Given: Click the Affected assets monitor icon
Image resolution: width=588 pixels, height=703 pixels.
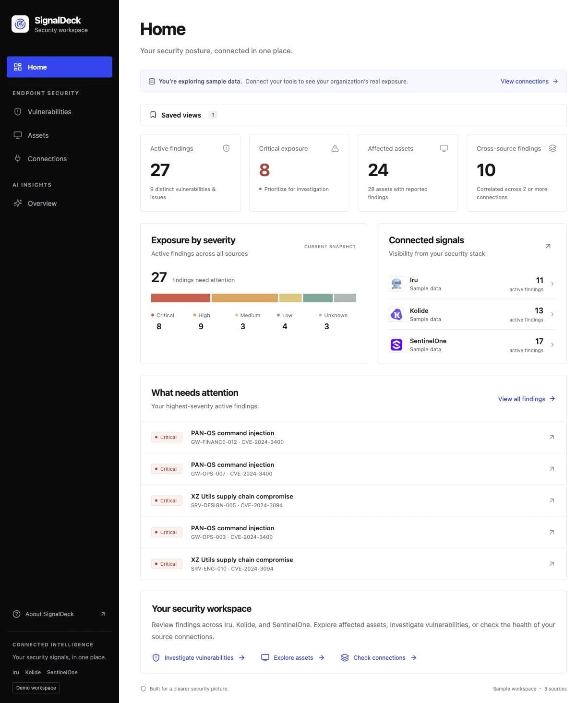Looking at the screenshot, I should (x=444, y=148).
